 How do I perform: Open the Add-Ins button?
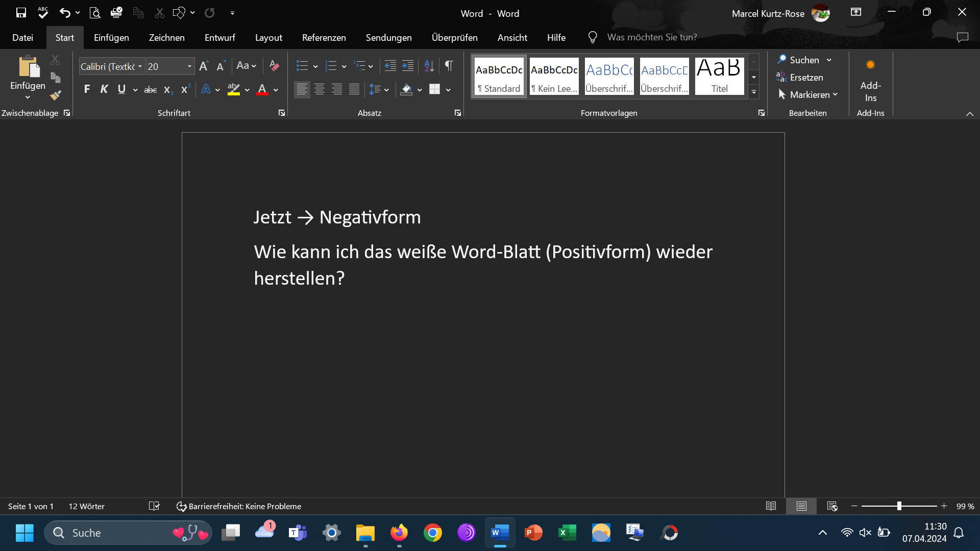(x=870, y=80)
